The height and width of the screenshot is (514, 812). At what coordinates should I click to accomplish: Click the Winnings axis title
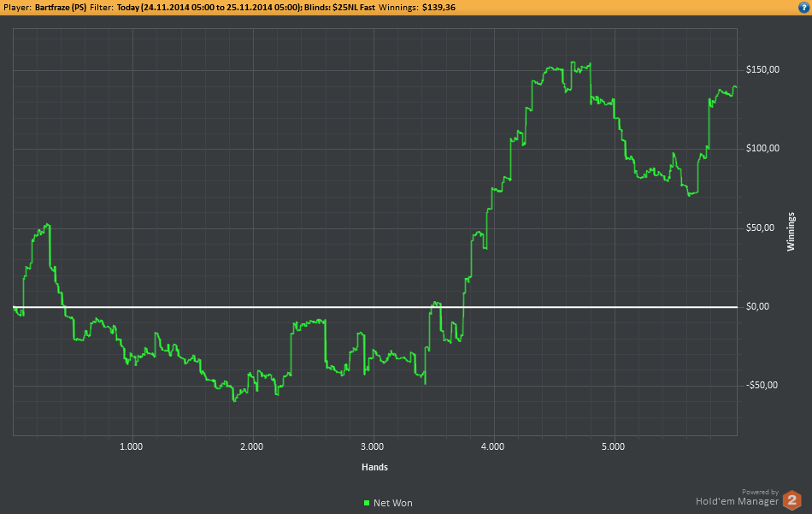[x=791, y=232]
